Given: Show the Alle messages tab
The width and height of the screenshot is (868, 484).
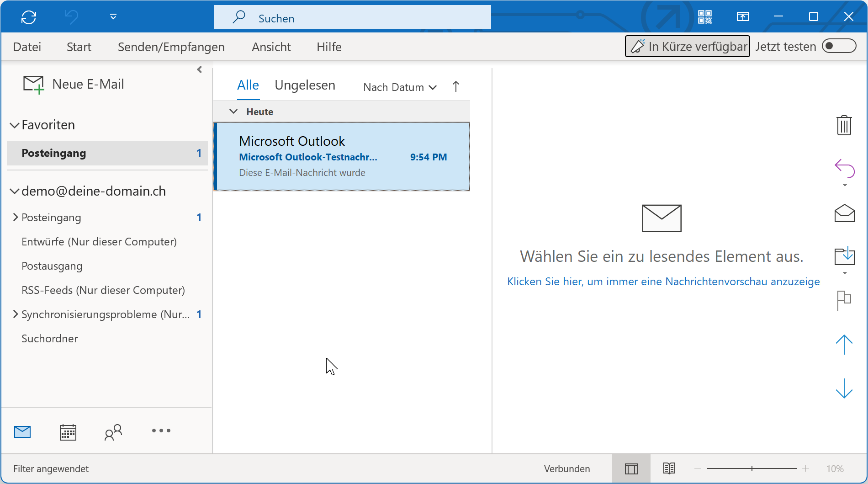Looking at the screenshot, I should coord(248,85).
